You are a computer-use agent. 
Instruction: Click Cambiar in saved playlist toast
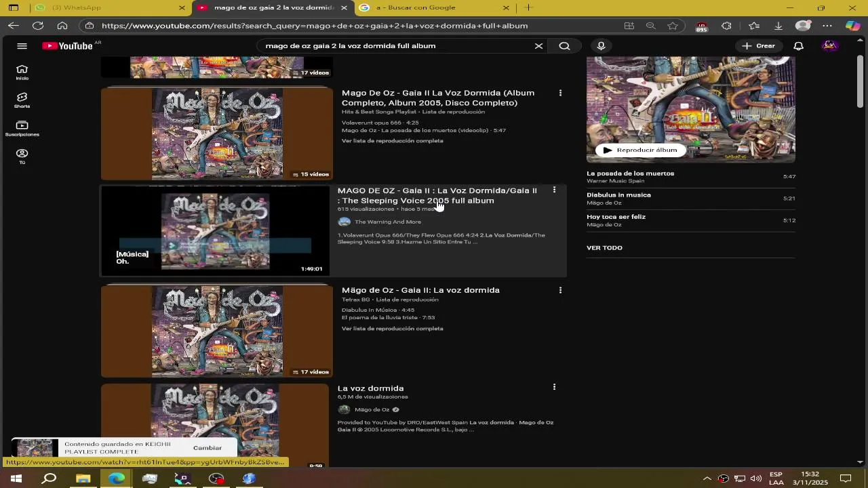tap(208, 448)
